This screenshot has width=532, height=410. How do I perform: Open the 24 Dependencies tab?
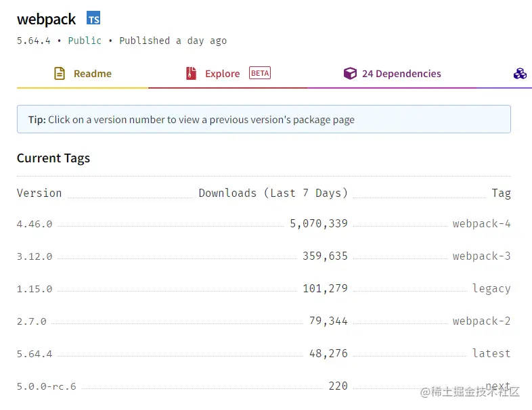[392, 74]
